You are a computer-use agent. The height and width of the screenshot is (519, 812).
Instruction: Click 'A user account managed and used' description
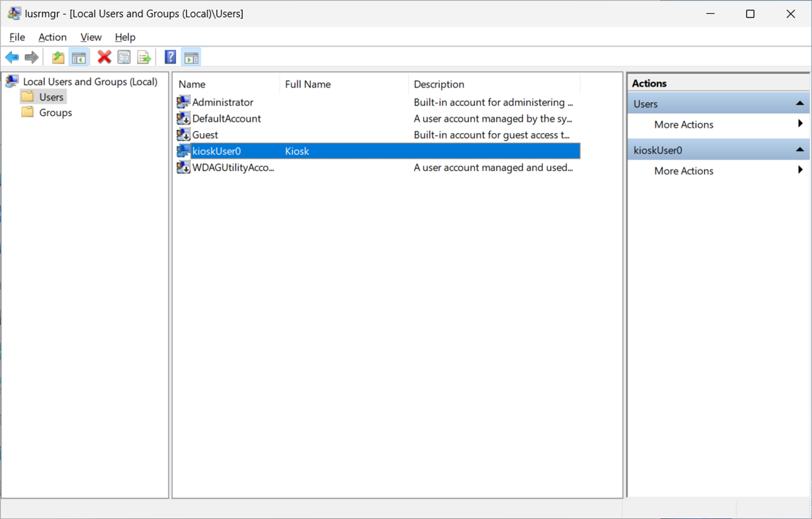(493, 168)
